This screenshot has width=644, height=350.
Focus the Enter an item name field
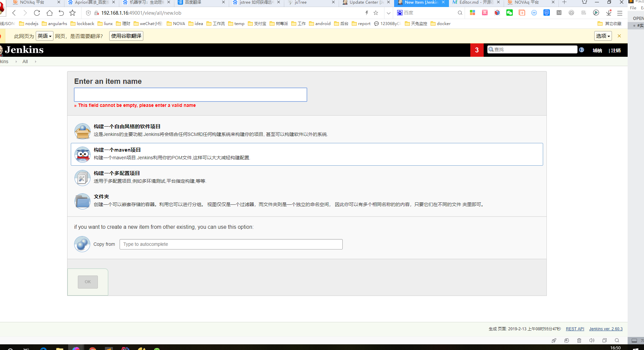pyautogui.click(x=190, y=95)
